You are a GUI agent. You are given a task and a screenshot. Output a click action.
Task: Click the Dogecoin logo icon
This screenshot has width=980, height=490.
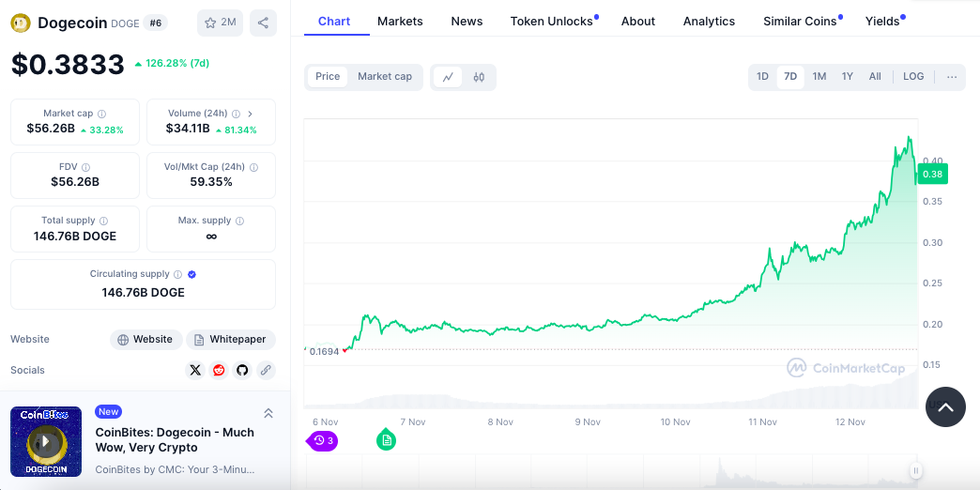[21, 23]
